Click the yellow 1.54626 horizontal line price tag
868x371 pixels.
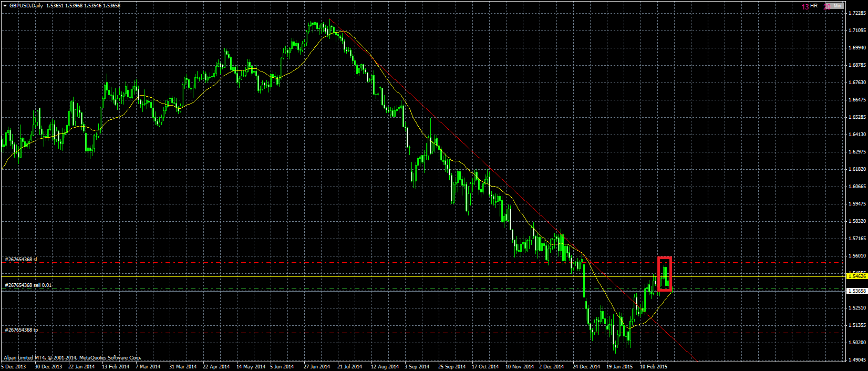(856, 276)
